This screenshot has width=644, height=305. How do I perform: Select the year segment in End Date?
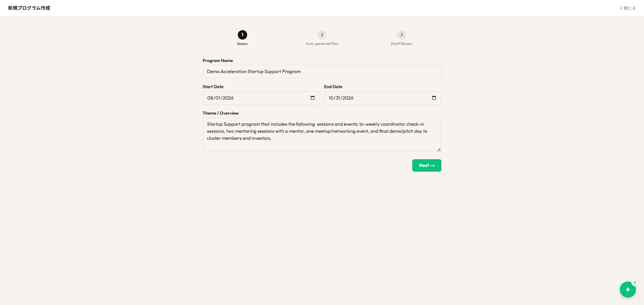point(348,98)
